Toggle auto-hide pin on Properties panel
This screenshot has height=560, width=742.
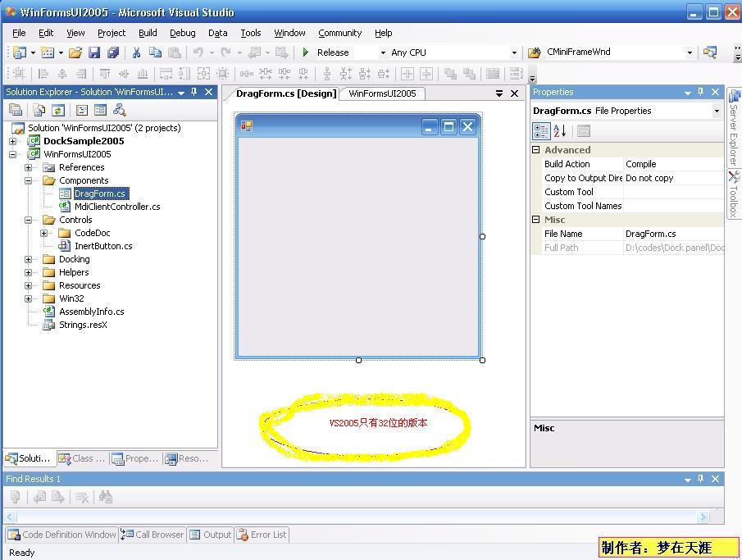point(701,92)
